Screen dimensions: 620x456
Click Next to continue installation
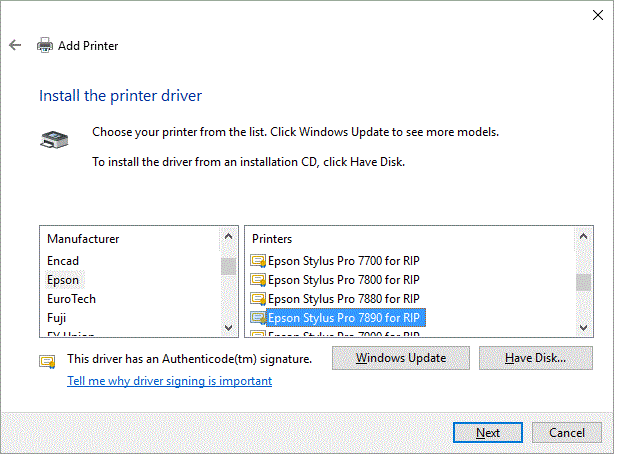point(487,433)
